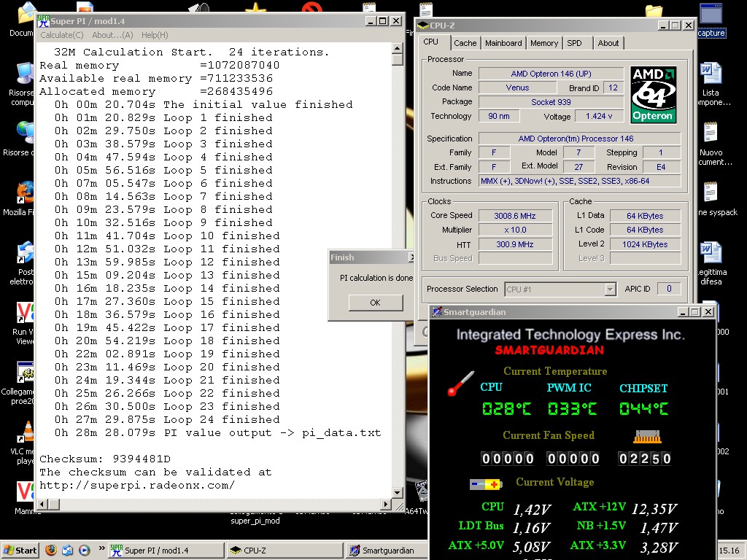Click the Windows Start button
This screenshot has height=560, width=747.
(x=20, y=550)
